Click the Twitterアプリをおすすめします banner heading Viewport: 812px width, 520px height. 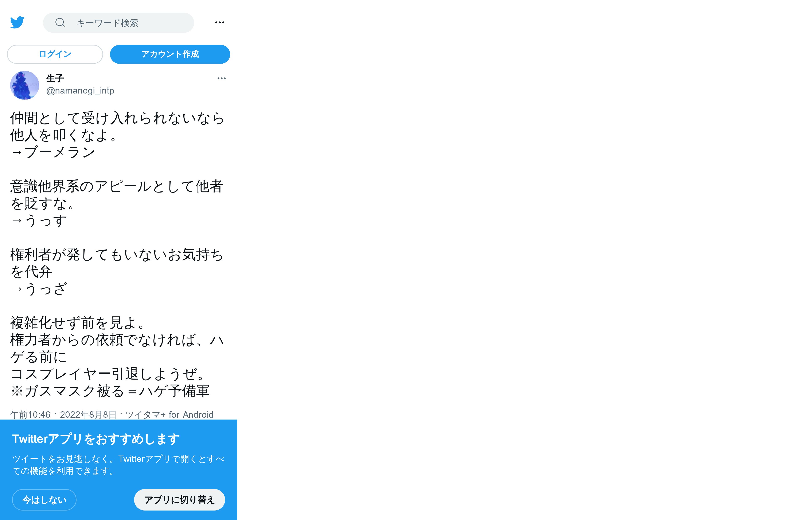pyautogui.click(x=96, y=439)
